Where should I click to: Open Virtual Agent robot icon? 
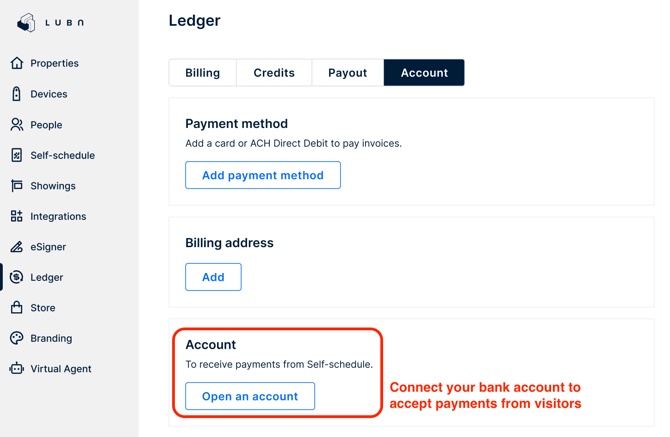(17, 369)
